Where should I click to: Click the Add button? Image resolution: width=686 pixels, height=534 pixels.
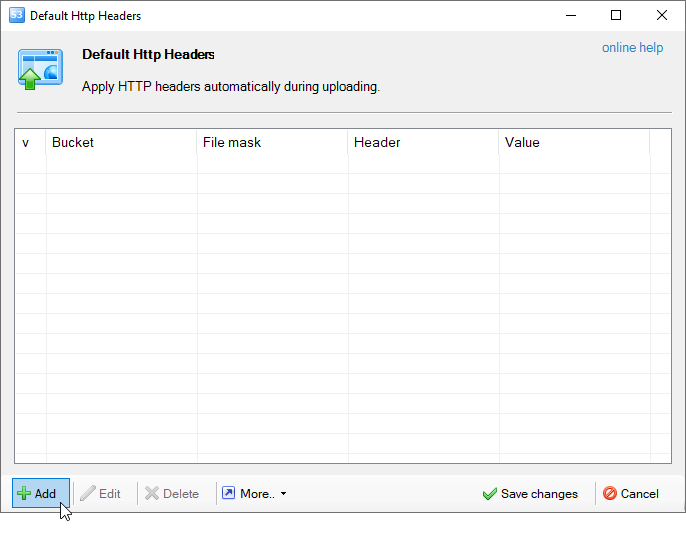point(41,493)
